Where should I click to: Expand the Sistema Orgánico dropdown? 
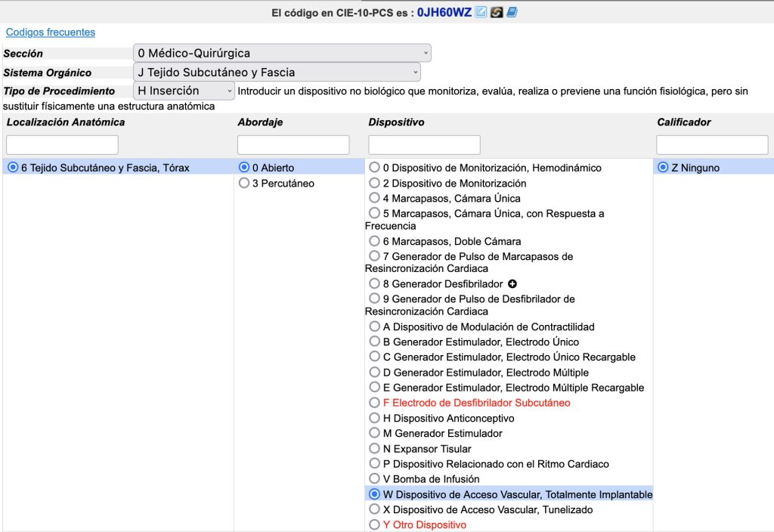point(276,73)
